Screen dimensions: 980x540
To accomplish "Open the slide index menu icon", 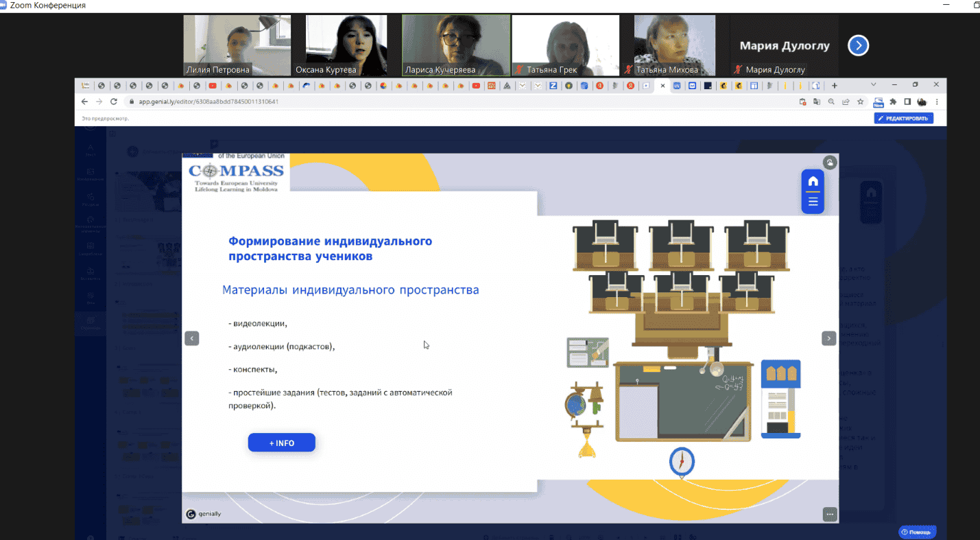I will 813,202.
